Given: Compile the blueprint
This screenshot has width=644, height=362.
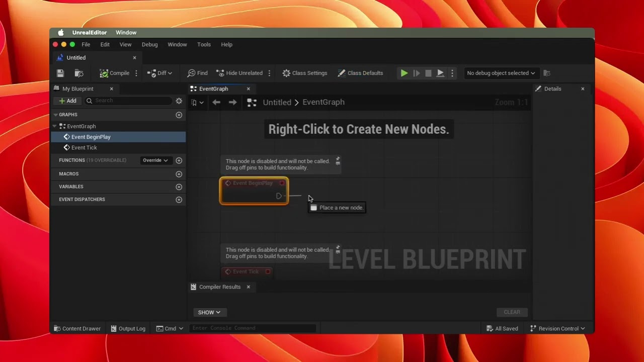Looking at the screenshot, I should 115,73.
